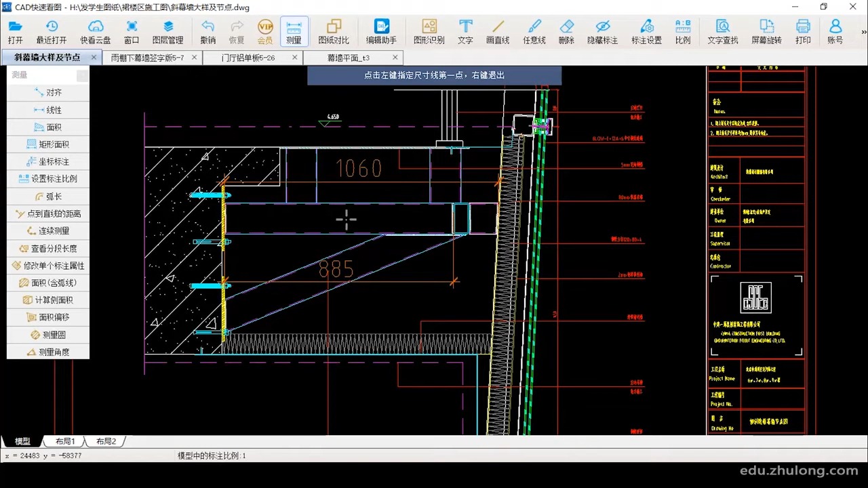Choose 线性 linear measurement
The width and height of the screenshot is (868, 488).
pyautogui.click(x=48, y=110)
